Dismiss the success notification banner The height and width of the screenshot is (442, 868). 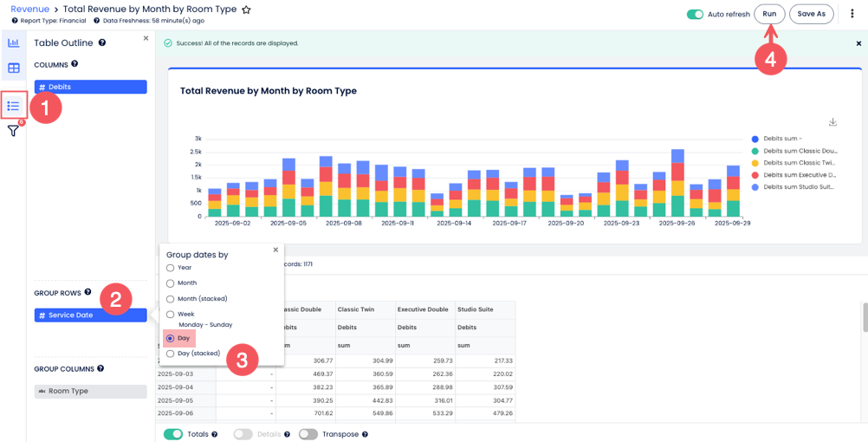858,43
